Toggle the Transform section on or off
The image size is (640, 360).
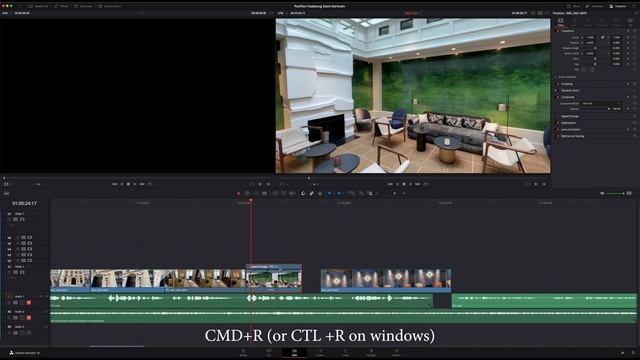click(558, 31)
